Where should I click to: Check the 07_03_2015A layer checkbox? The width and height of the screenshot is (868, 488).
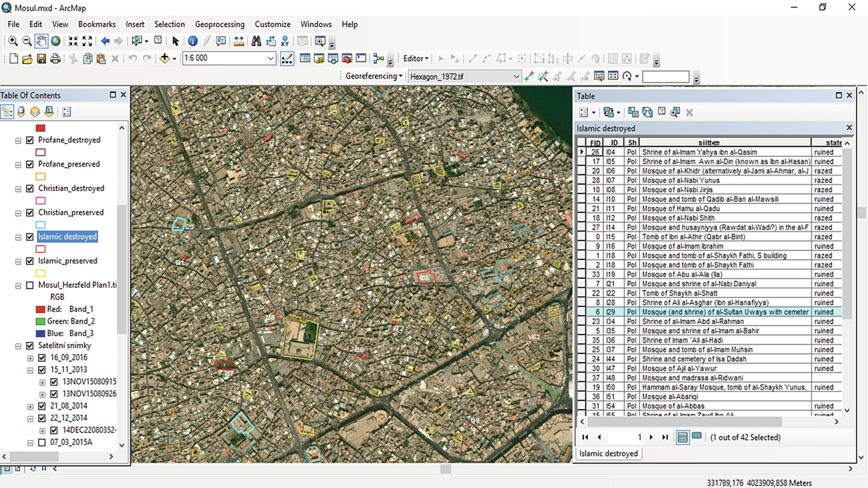pos(42,442)
